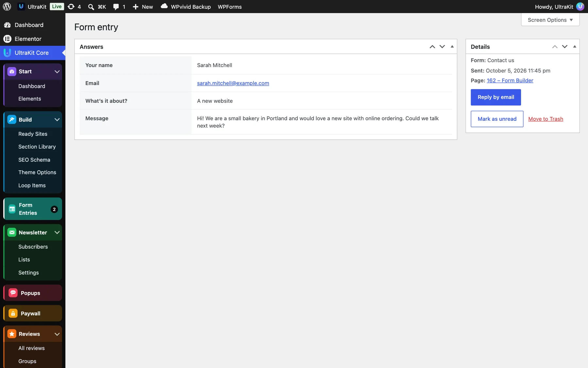Click the user avatar icon
This screenshot has height=368, width=588.
click(x=580, y=7)
